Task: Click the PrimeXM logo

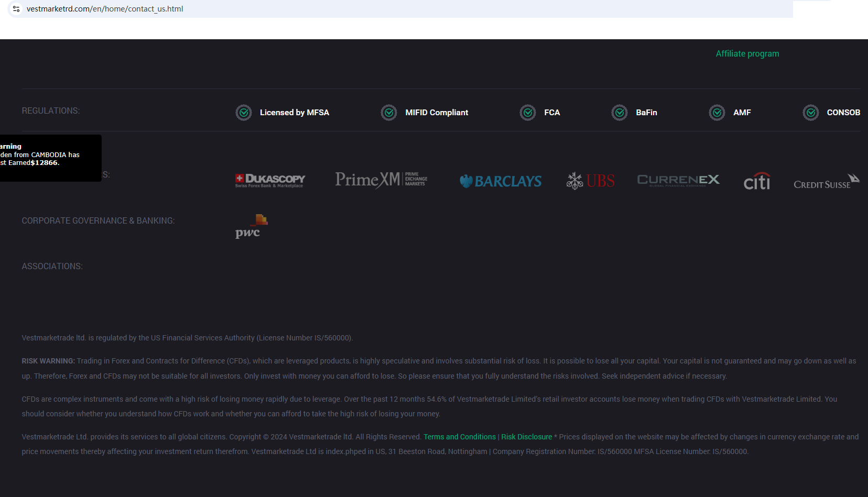Action: (x=381, y=180)
